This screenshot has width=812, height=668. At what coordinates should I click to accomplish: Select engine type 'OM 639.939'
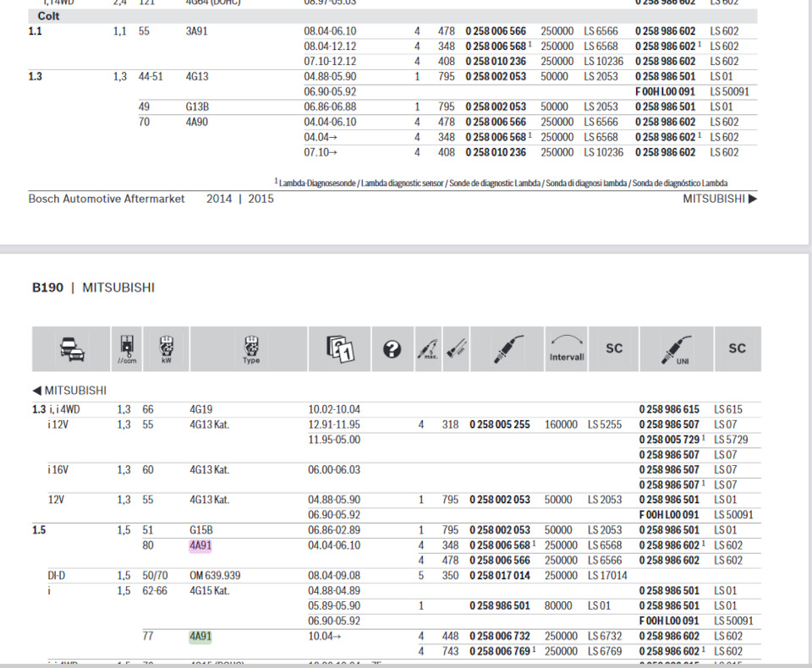tap(215, 576)
